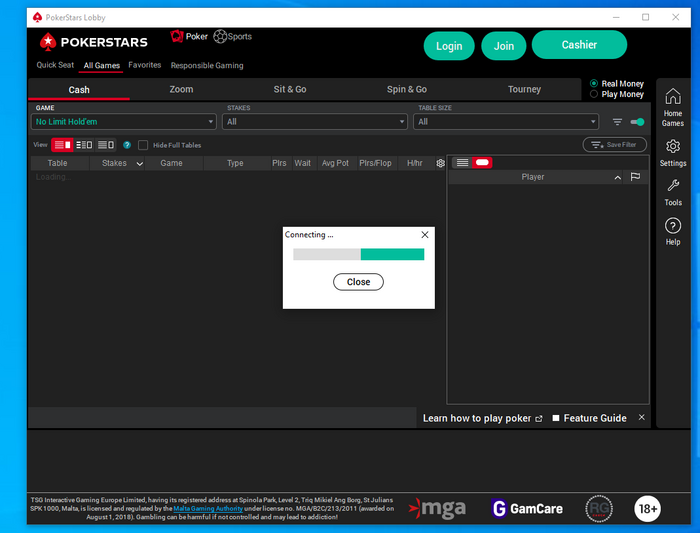Viewport: 700px width, 533px height.
Task: Sort by Table column header
Action: (58, 163)
